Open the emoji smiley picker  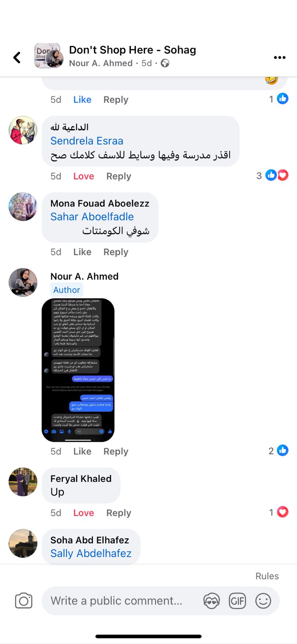click(263, 601)
